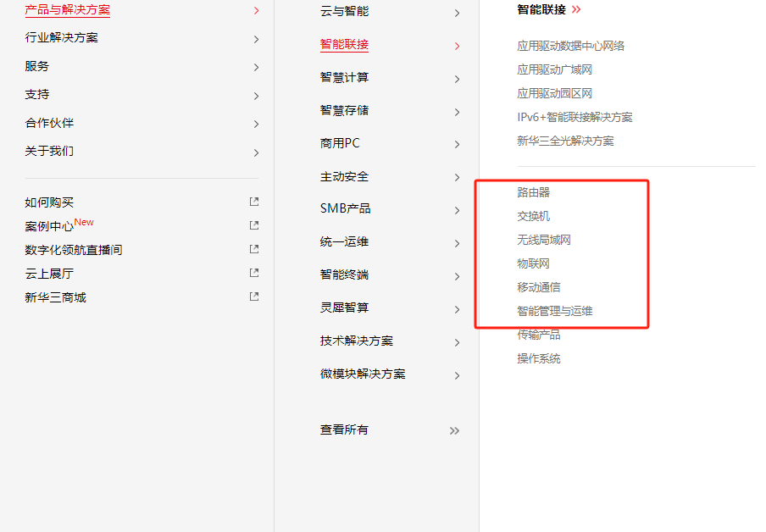Open 物联网 product link
The height and width of the screenshot is (532, 766).
point(534,263)
